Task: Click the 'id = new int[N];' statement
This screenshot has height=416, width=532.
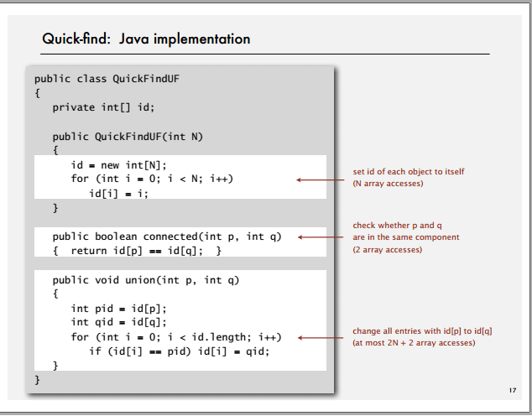Action: [119, 165]
